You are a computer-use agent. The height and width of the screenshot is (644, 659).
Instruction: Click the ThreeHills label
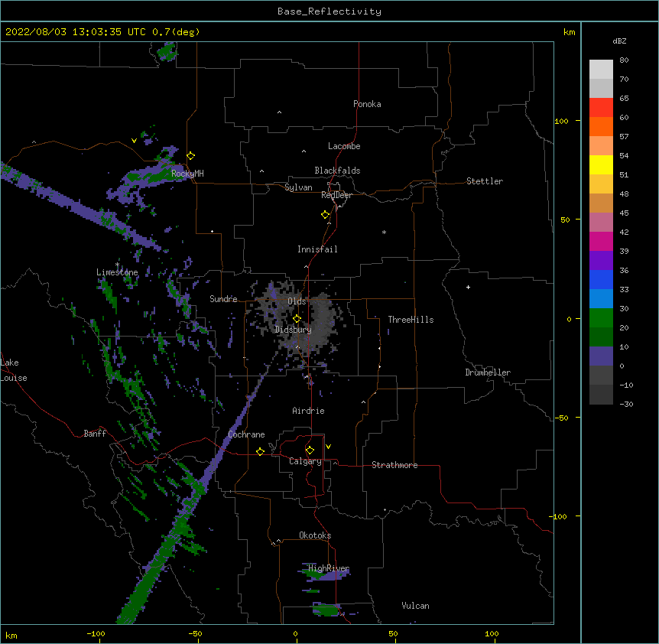pos(411,320)
